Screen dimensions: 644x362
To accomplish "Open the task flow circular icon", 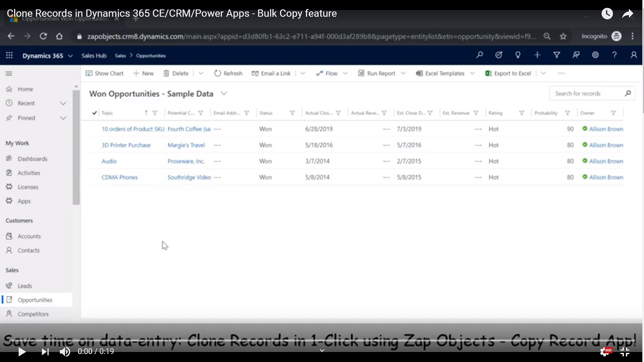I will coord(499,55).
